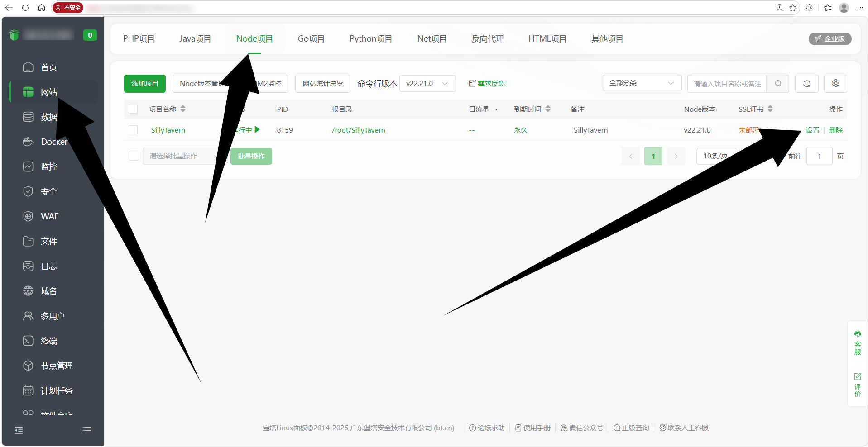868x447 pixels.
Task: Click the browser refresh button
Action: pos(25,8)
